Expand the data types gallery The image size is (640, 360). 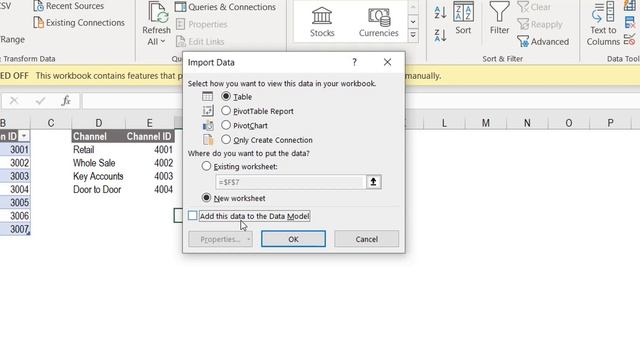point(413,36)
